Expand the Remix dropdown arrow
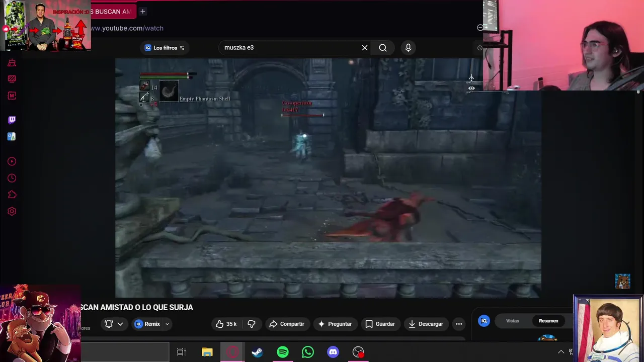Image resolution: width=644 pixels, height=362 pixels. tap(167, 324)
